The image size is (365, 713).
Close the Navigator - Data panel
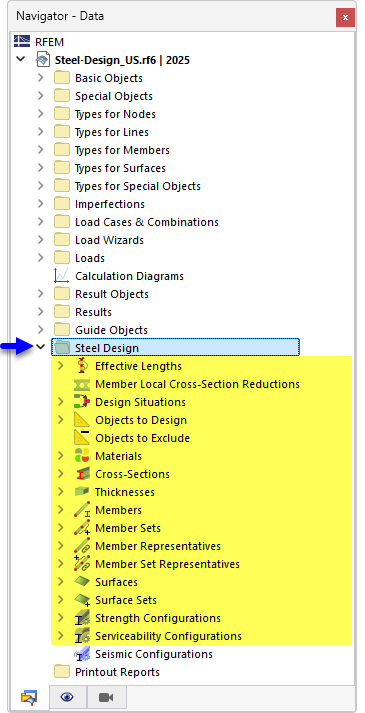[x=345, y=18]
